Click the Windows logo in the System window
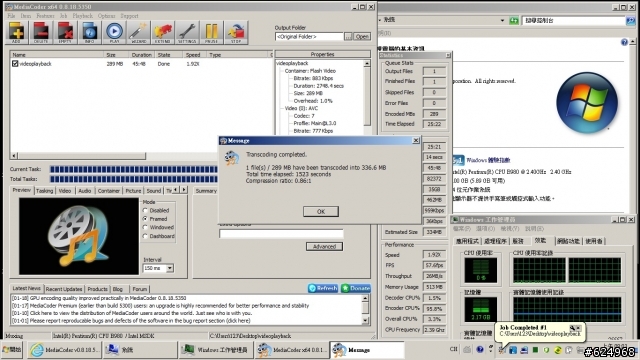The width and height of the screenshot is (640, 360). [587, 102]
